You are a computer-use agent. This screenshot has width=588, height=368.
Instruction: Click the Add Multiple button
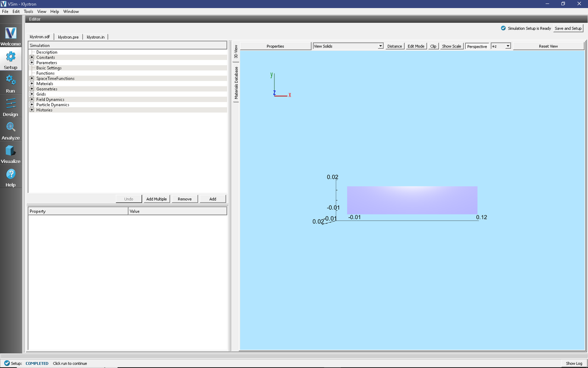click(156, 199)
